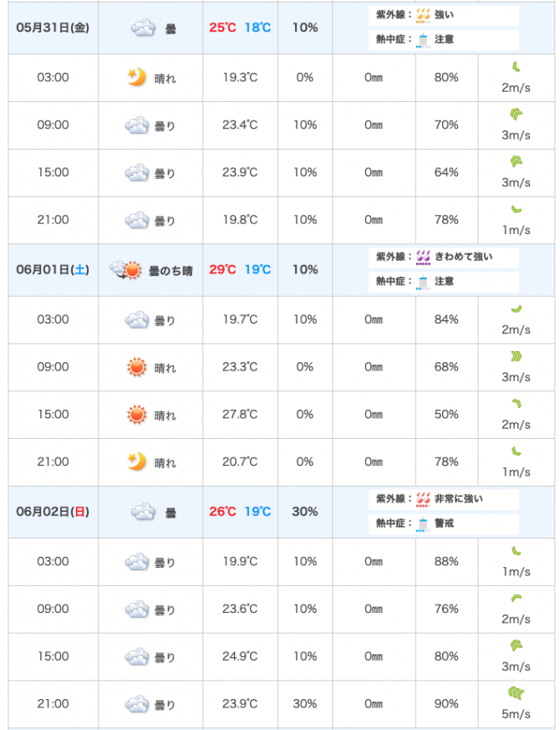Click the 熱中症 注意 badge on 06月01日
The height and width of the screenshot is (730, 560).
444,282
